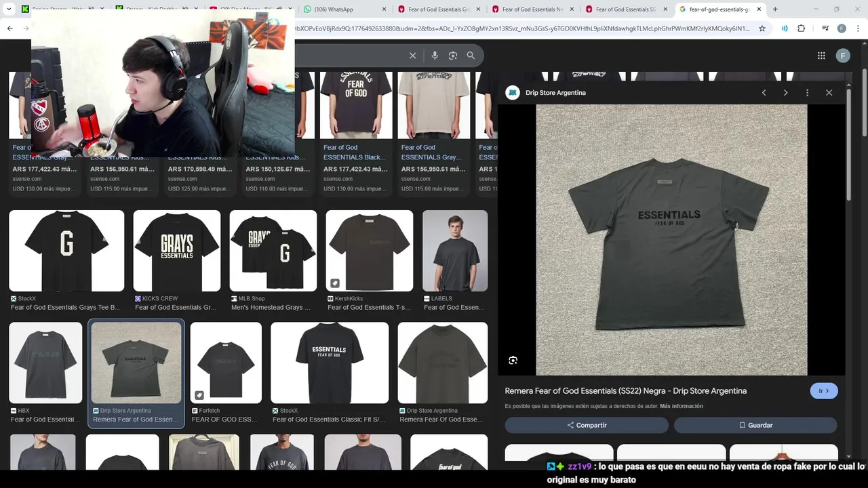868x488 pixels.
Task: Close the WhatsApp tab
Action: point(384,9)
